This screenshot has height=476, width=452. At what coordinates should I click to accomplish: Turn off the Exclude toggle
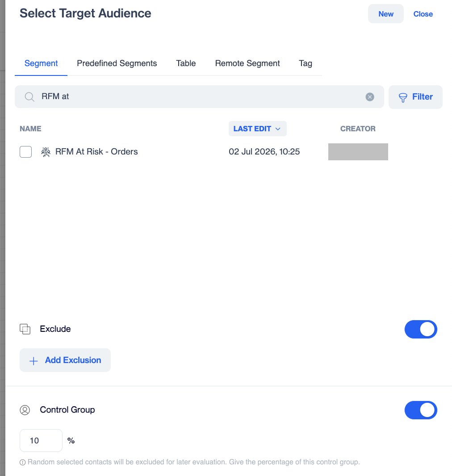pos(421,330)
